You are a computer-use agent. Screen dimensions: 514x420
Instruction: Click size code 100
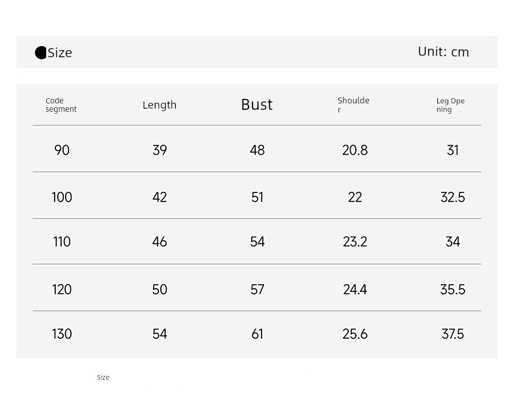click(62, 197)
